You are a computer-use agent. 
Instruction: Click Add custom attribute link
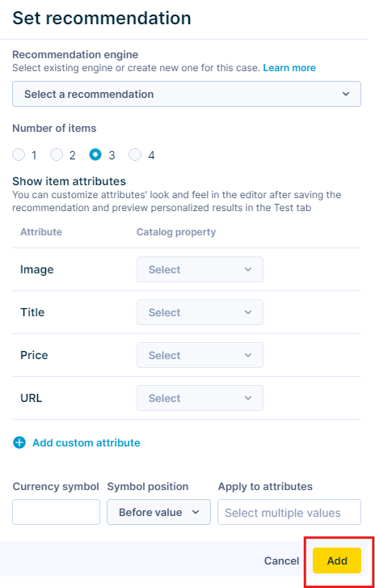coord(86,442)
